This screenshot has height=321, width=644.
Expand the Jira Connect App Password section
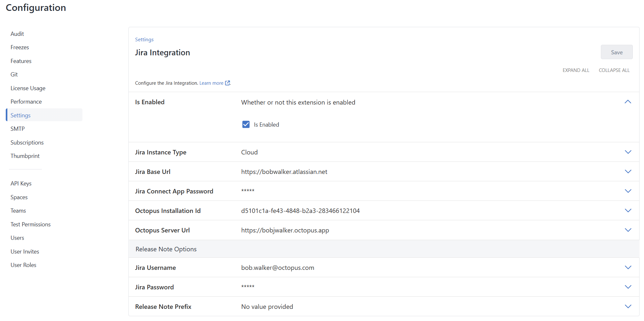[x=628, y=191]
